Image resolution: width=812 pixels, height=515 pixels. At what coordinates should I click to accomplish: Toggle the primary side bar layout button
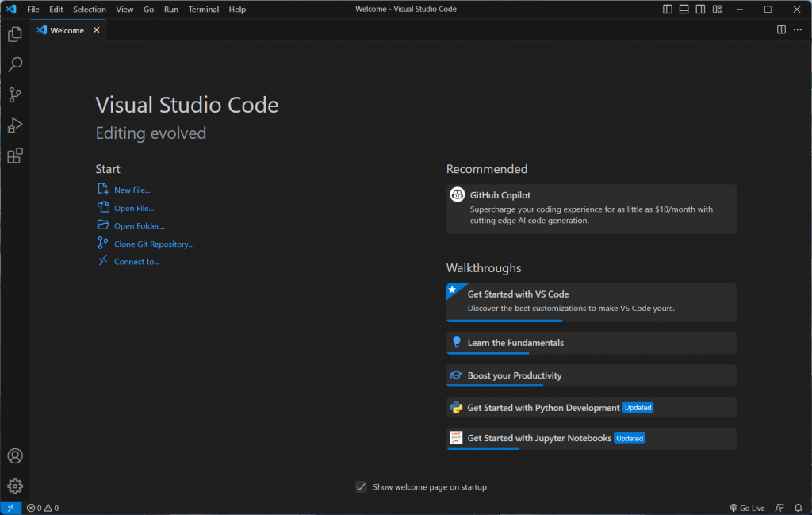coord(667,10)
